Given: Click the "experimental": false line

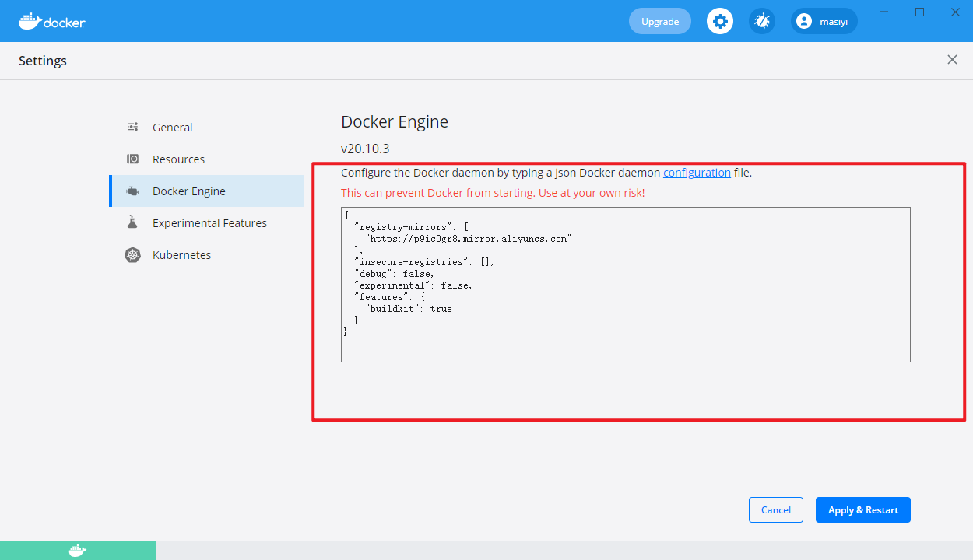Looking at the screenshot, I should pyautogui.click(x=413, y=285).
